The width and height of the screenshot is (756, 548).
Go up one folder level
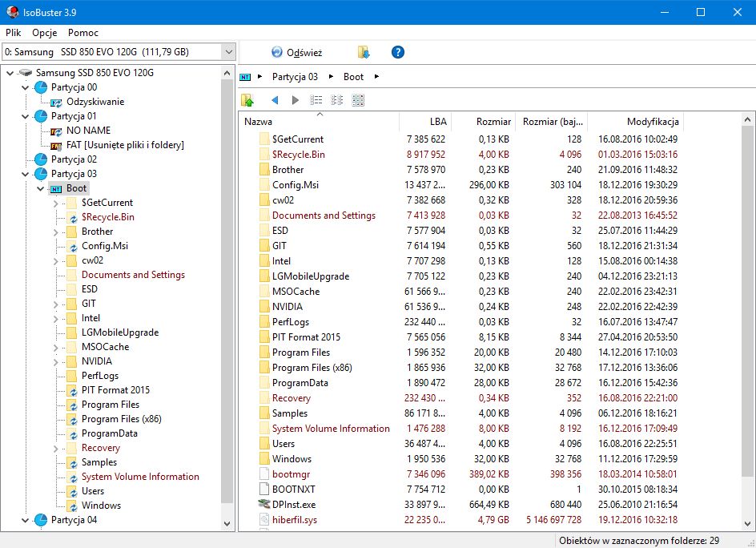tap(247, 100)
